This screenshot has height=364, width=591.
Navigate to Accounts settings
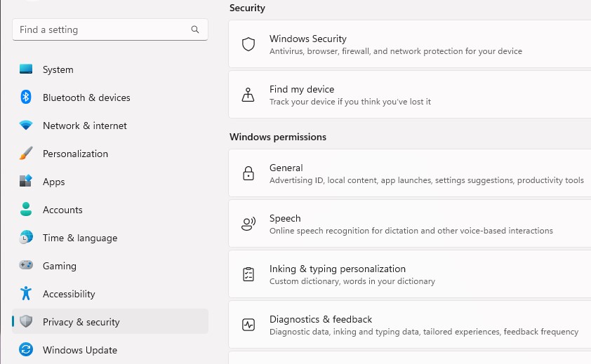[110, 210]
